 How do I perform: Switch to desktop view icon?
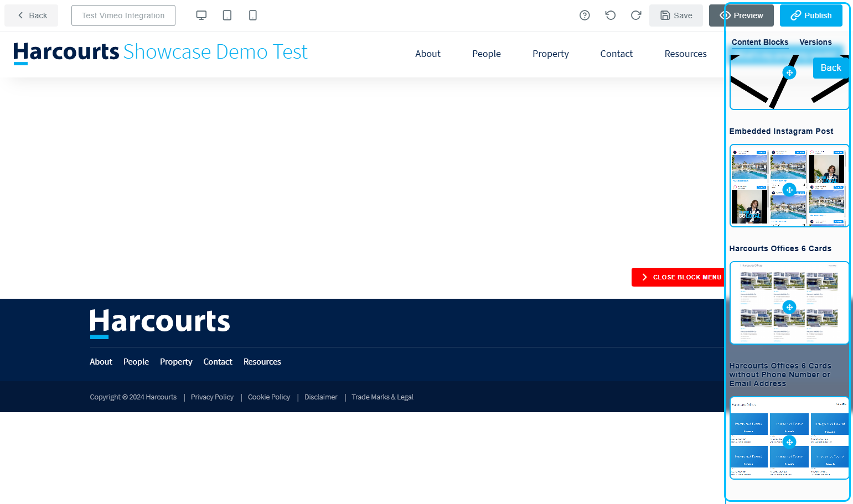(x=201, y=15)
